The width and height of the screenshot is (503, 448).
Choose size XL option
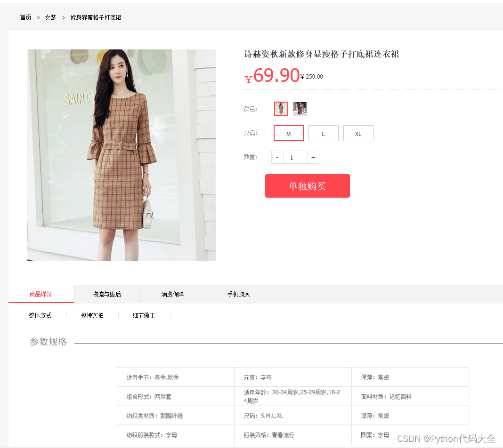[x=358, y=133]
